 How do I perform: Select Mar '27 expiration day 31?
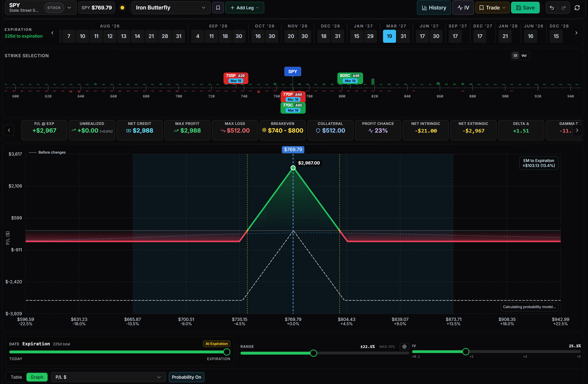click(x=403, y=36)
